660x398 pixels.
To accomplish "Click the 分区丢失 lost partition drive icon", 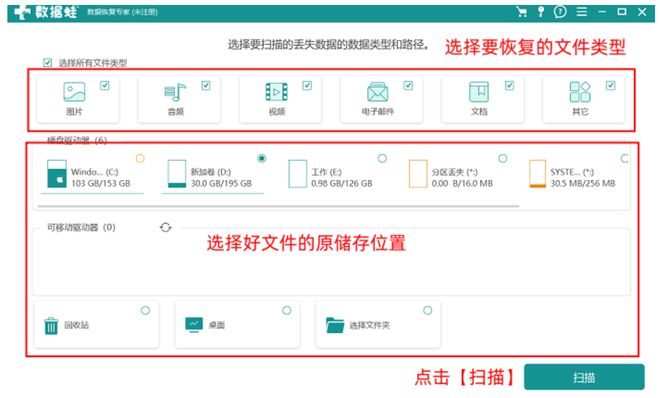I will (x=418, y=173).
